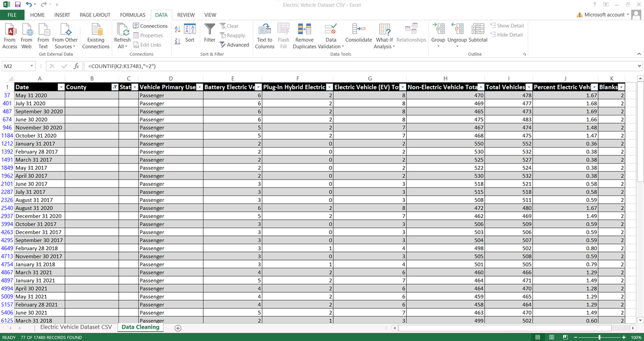Open the Date column filter dropdown
Screen dimensions: 644x341
tap(61, 87)
